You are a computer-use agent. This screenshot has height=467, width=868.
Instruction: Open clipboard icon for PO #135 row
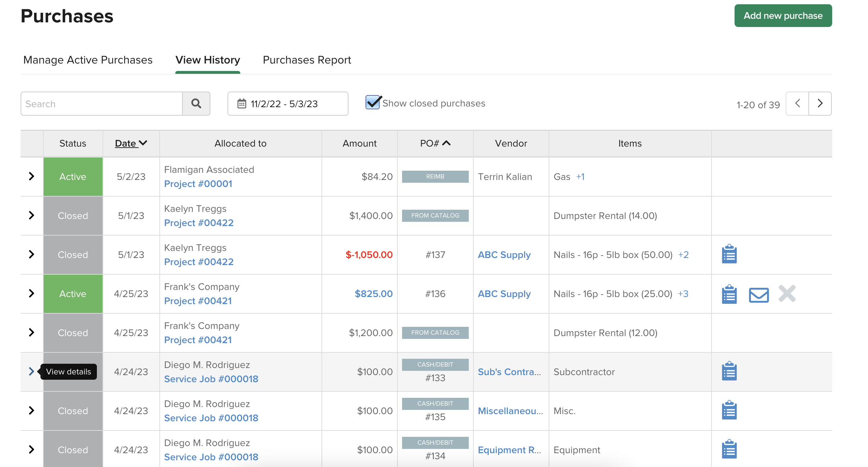[729, 410]
